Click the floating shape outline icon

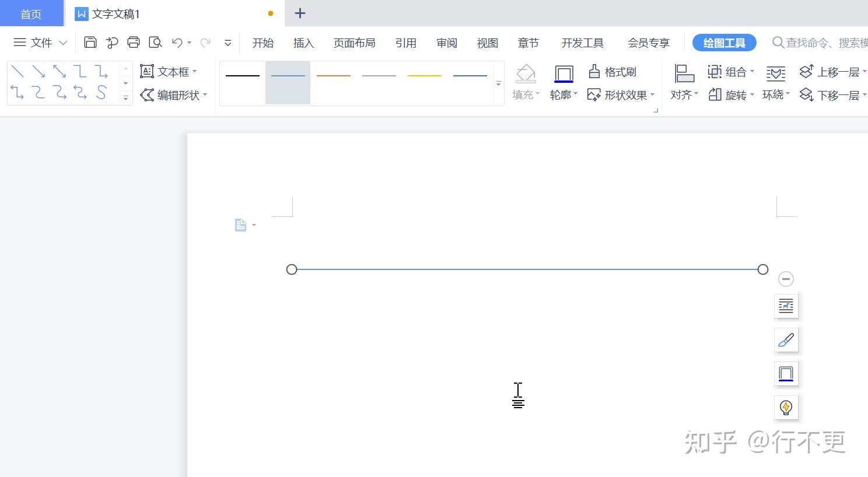click(x=786, y=373)
